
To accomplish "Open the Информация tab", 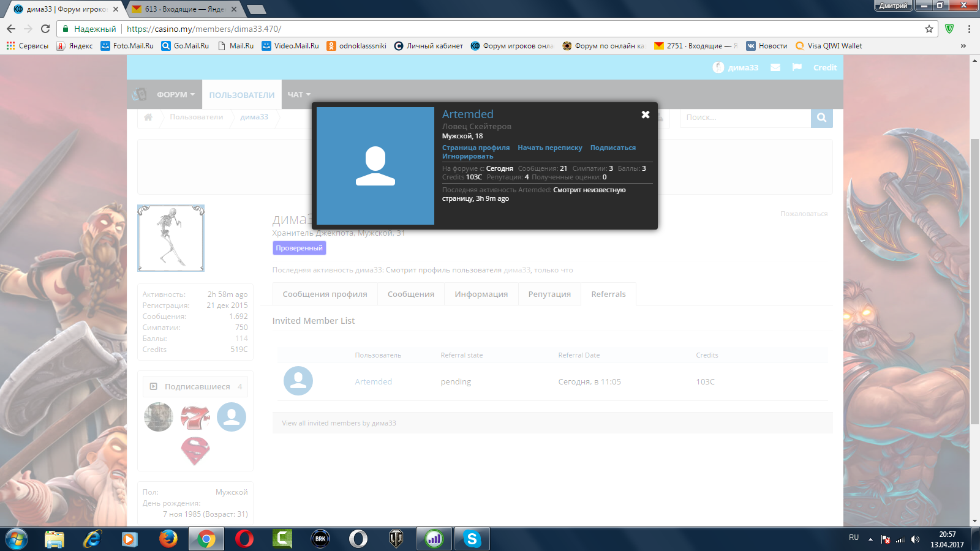I will (481, 294).
